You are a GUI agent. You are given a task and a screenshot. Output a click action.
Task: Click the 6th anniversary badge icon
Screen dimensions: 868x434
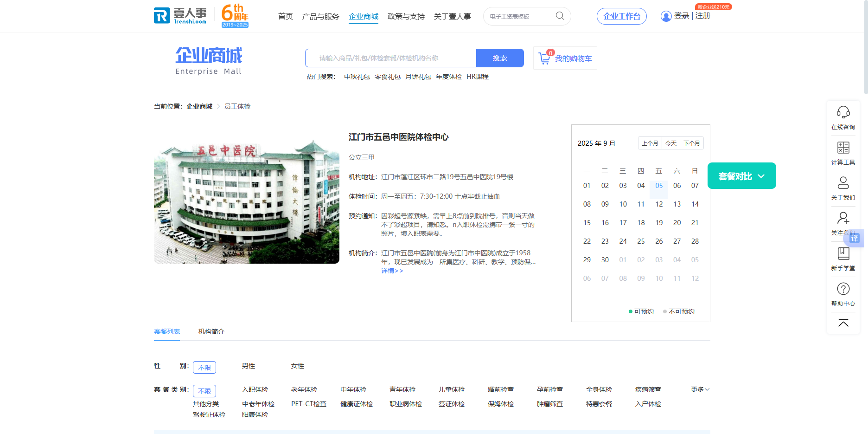(x=235, y=16)
